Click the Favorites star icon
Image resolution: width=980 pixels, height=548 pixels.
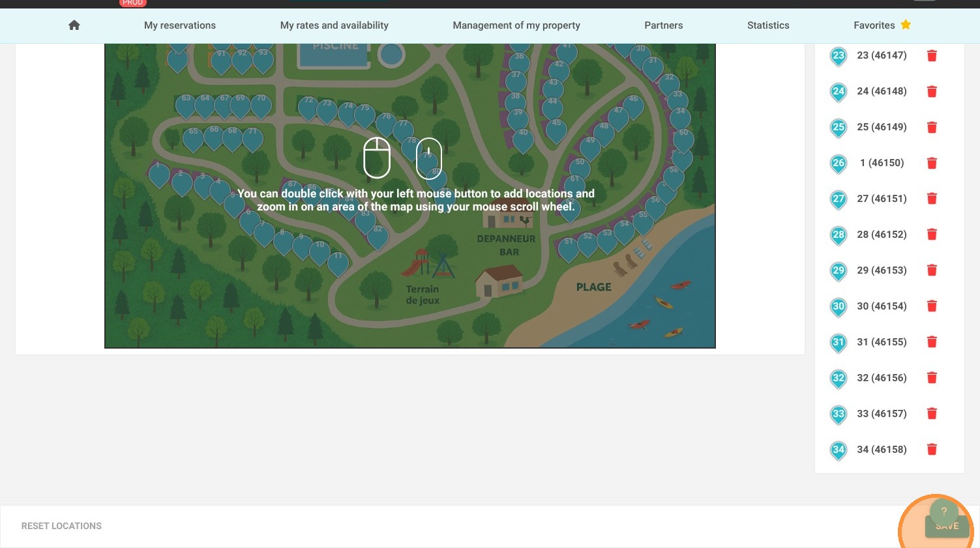tap(906, 25)
